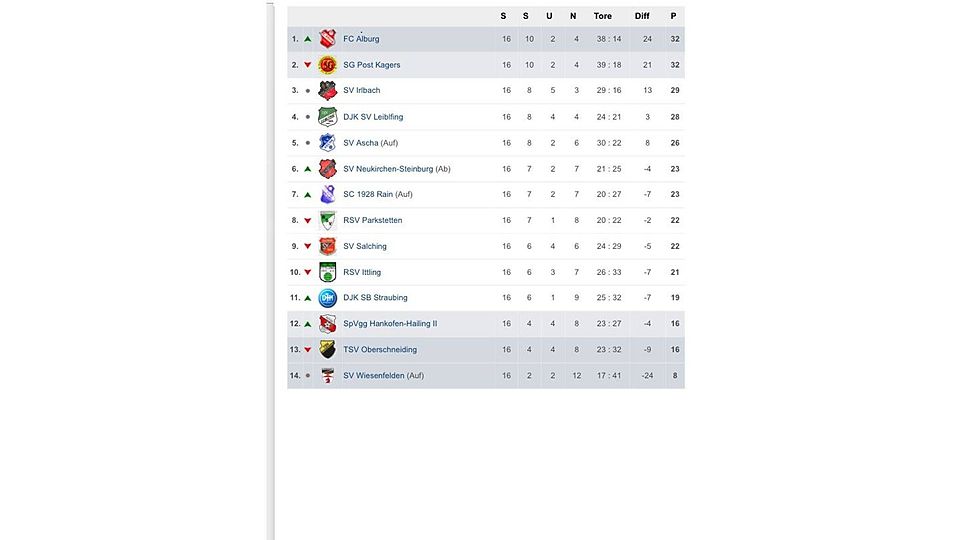Open the SpVgg Hankofen-Hailing II team link
The height and width of the screenshot is (540, 960).
[x=390, y=324]
